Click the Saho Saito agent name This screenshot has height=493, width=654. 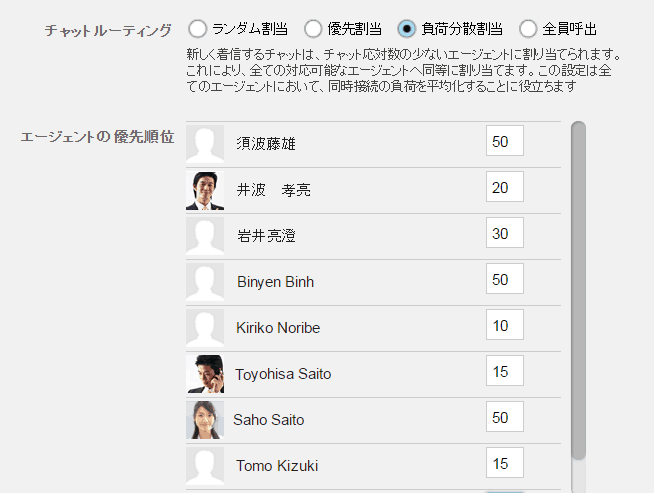pyautogui.click(x=269, y=420)
